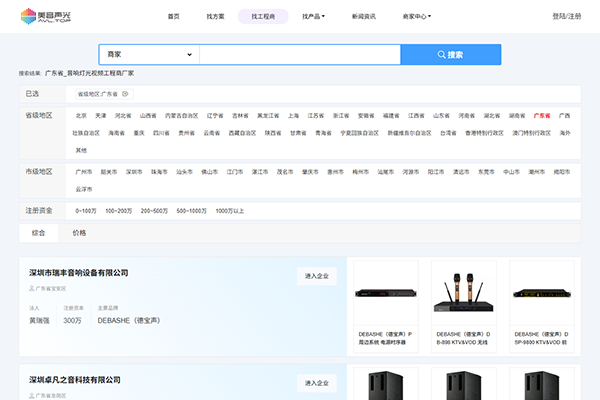
Task: Filter by 上海
Action: click(293, 116)
